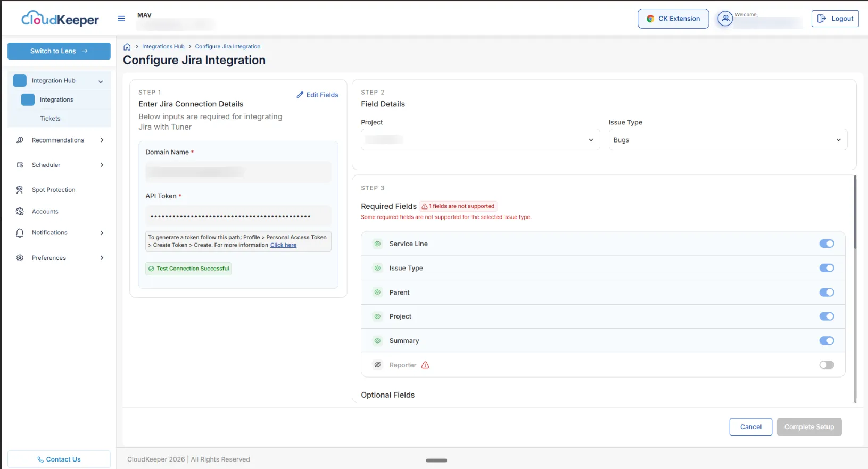This screenshot has height=469, width=868.
Task: Toggle Parent row eye icon
Action: point(377,292)
